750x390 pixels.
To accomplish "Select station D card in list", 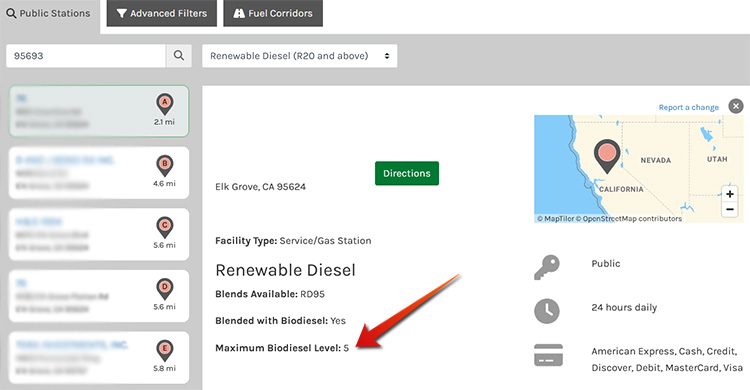I will coord(99,296).
